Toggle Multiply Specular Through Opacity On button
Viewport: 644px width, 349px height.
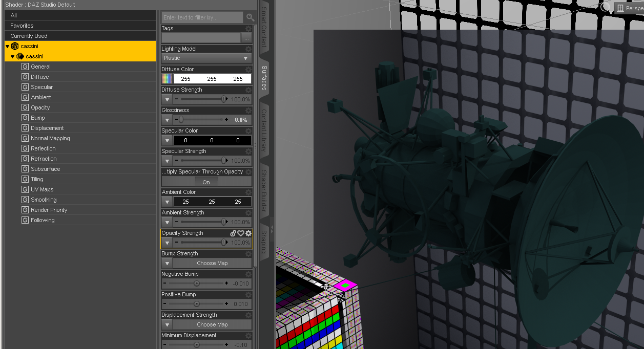tap(206, 182)
